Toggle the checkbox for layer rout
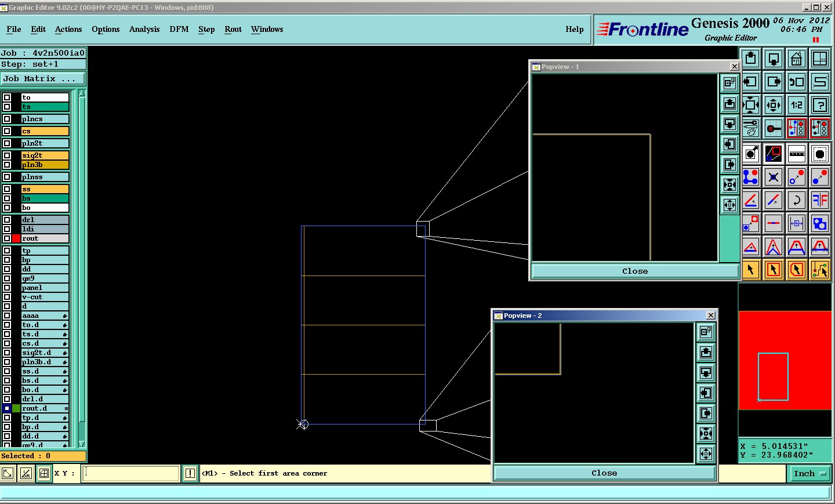 click(7, 238)
